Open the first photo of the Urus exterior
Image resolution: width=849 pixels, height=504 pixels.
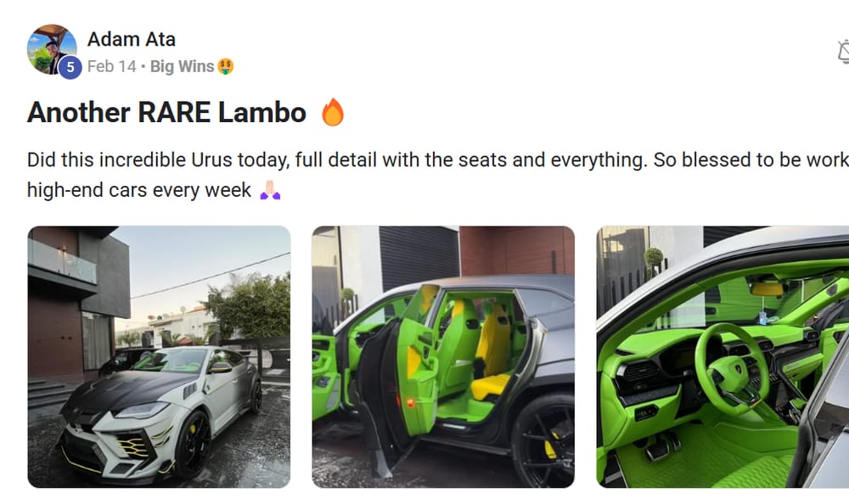[160, 356]
